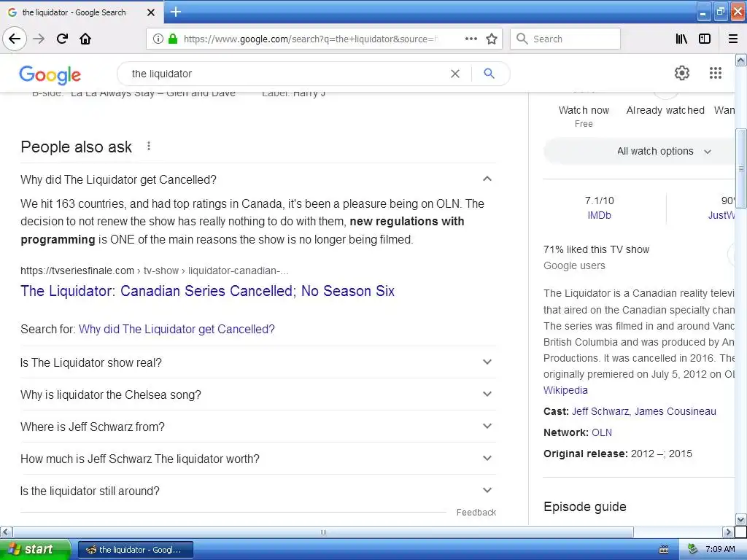Click the green secure padlock icon
The width and height of the screenshot is (747, 560).
(x=173, y=39)
